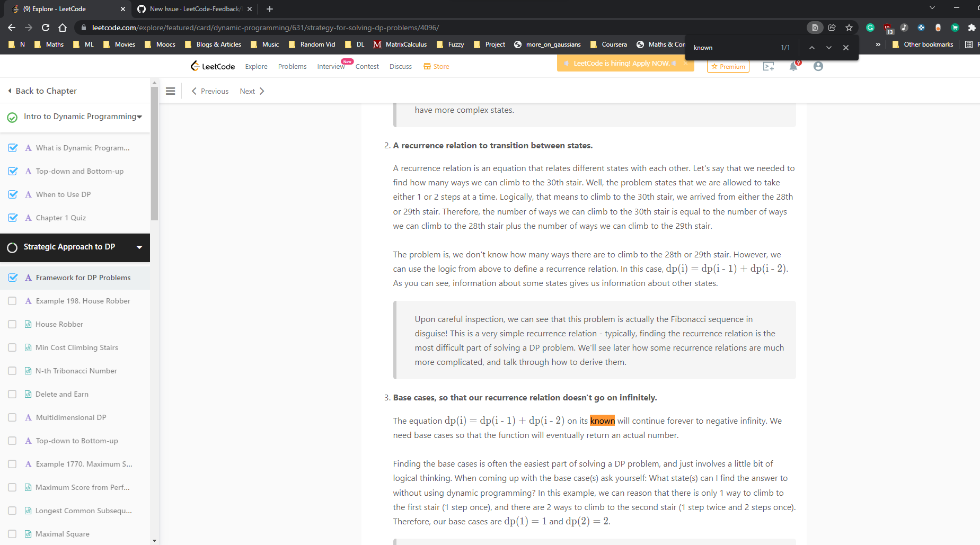The height and width of the screenshot is (545, 980).
Task: Open the Problems menu item
Action: tap(292, 66)
